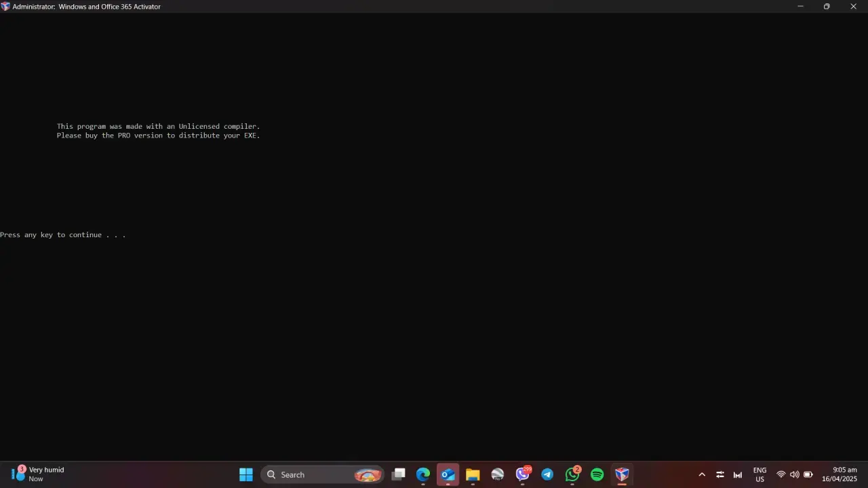Click the 'Press any key to continue' prompt
This screenshot has width=868, height=488.
click(x=63, y=235)
